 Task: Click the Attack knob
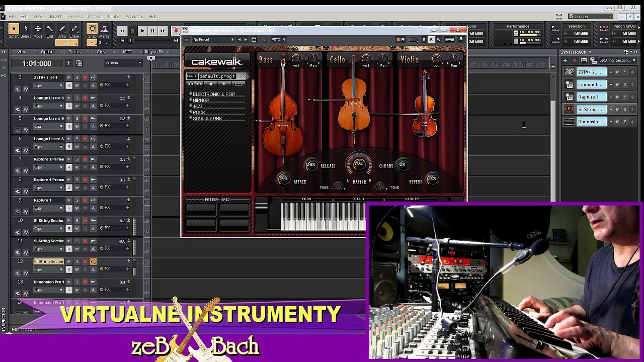tap(284, 179)
